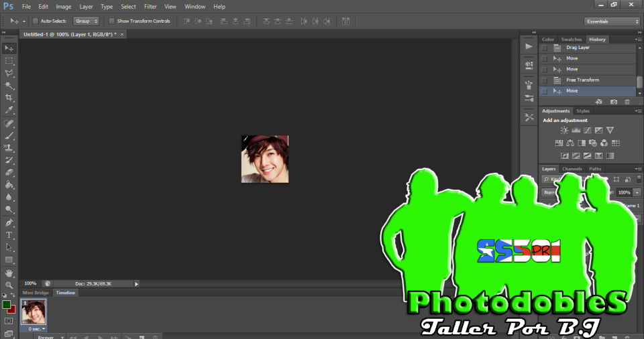Create new snapshot in History panel
This screenshot has height=339, width=644.
614,102
